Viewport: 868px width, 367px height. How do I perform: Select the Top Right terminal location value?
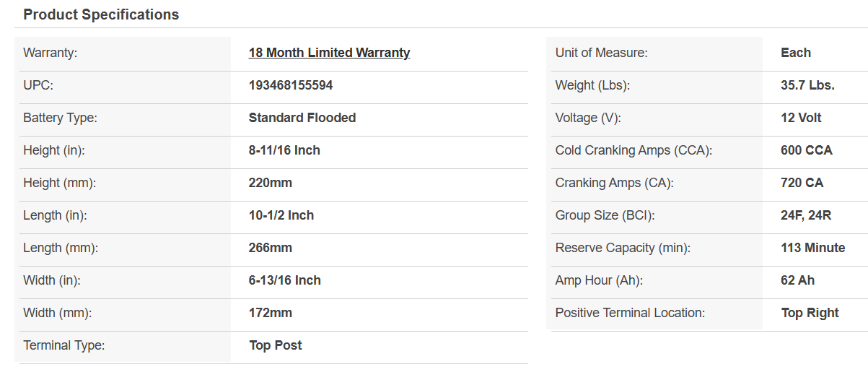[810, 313]
